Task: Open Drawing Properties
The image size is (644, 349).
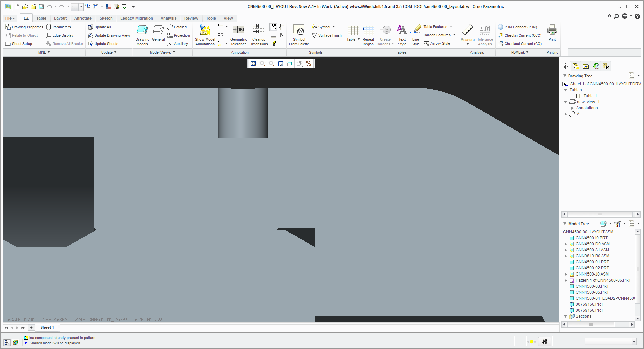Action: click(x=24, y=27)
